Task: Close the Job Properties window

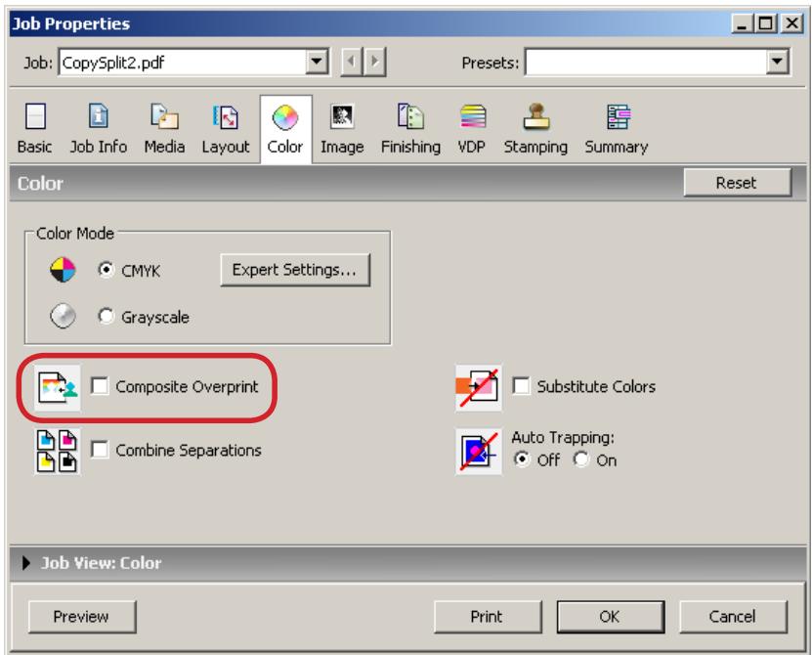Action: click(x=791, y=23)
